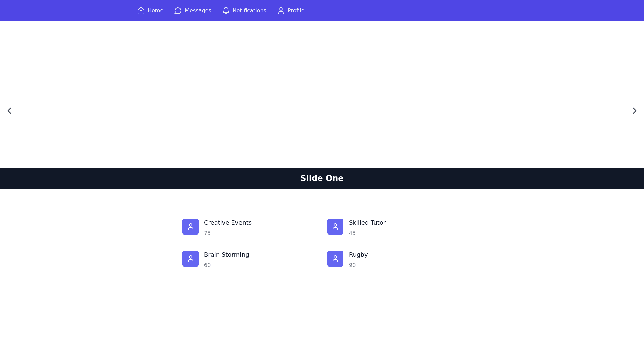Click the user icon beside Rugby
644x362 pixels.
click(335, 259)
